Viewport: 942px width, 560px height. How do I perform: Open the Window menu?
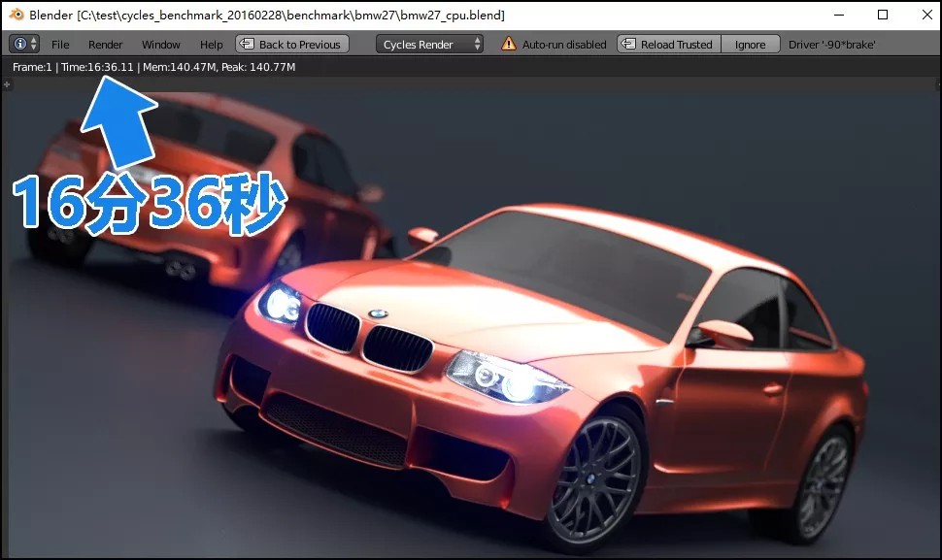tap(160, 45)
